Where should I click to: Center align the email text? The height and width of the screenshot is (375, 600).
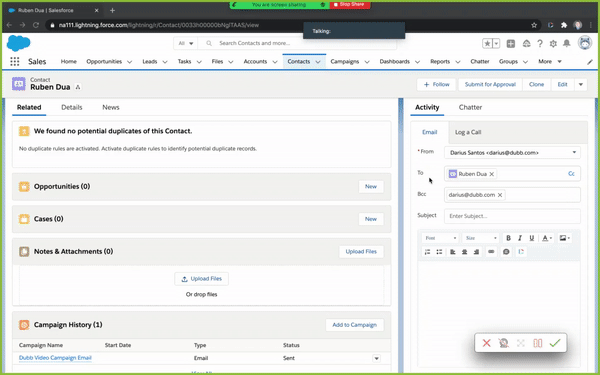point(465,251)
